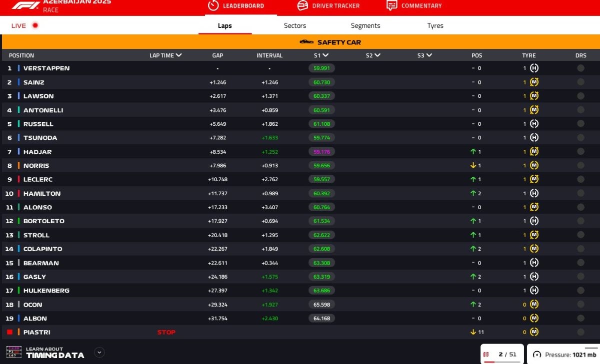Image resolution: width=600 pixels, height=364 pixels.
Task: Click the safety car icon in banner
Action: 306,42
